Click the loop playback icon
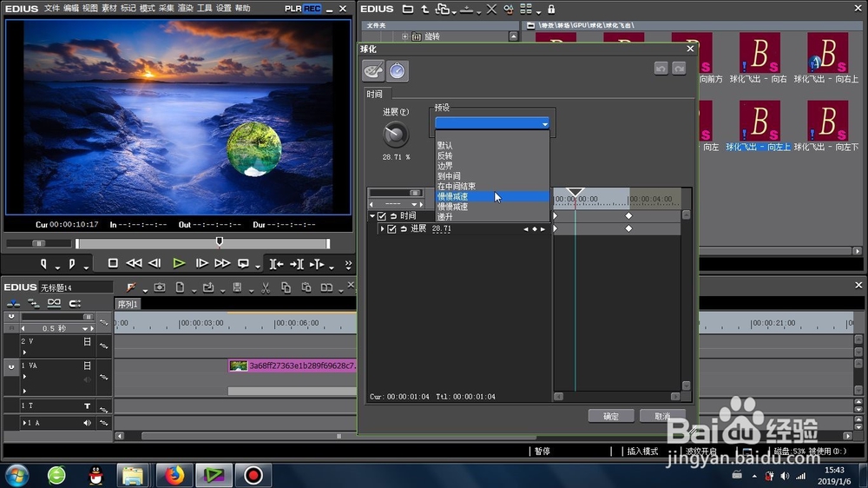This screenshot has width=868, height=488. [243, 264]
